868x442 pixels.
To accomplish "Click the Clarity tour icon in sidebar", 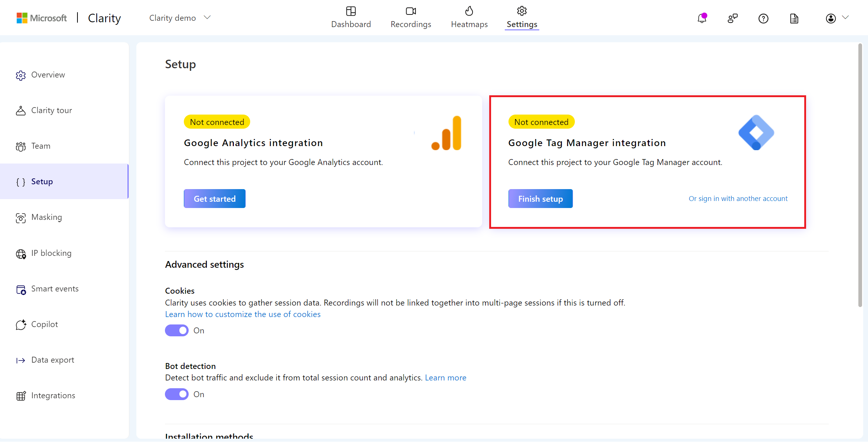I will click(21, 110).
